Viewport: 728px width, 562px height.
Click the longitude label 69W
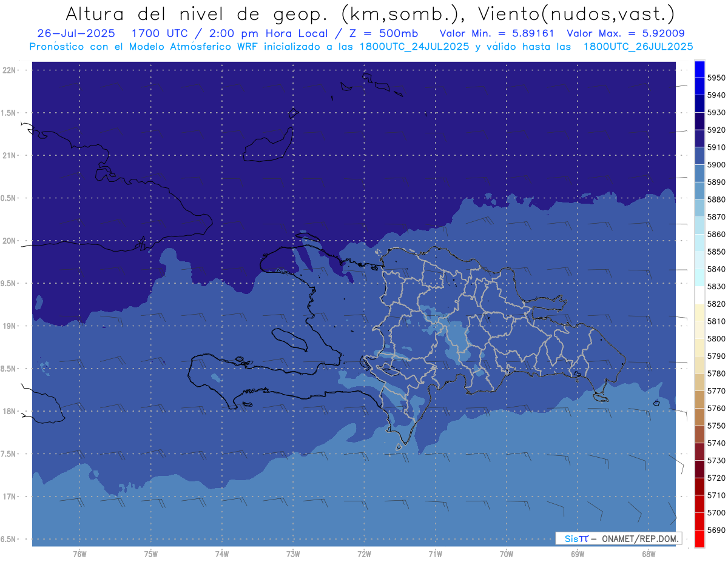click(578, 554)
